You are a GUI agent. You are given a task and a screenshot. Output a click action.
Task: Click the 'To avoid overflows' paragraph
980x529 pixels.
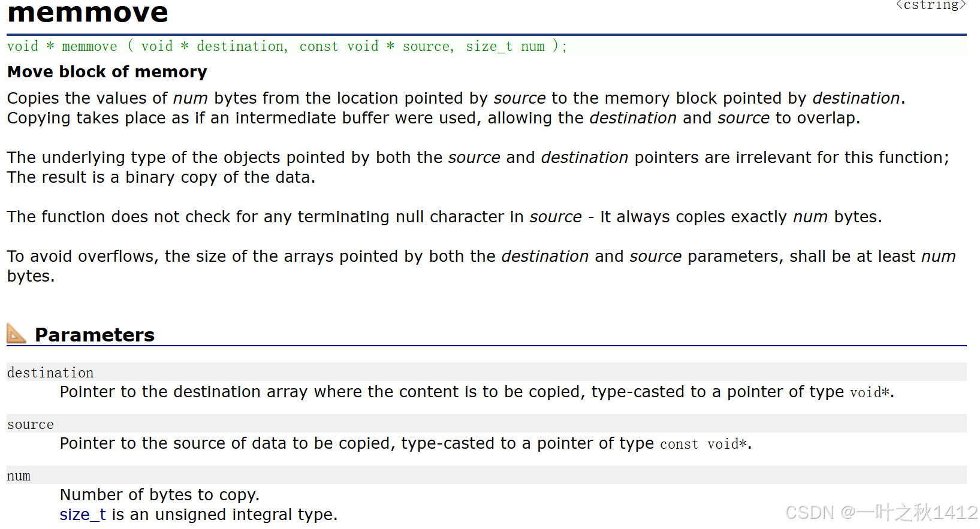(481, 266)
